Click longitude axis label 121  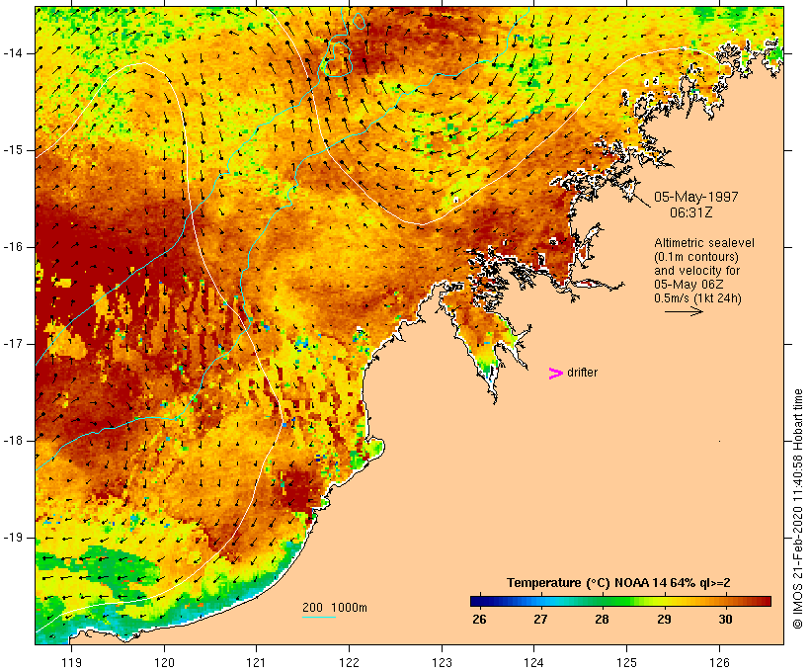[x=256, y=663]
